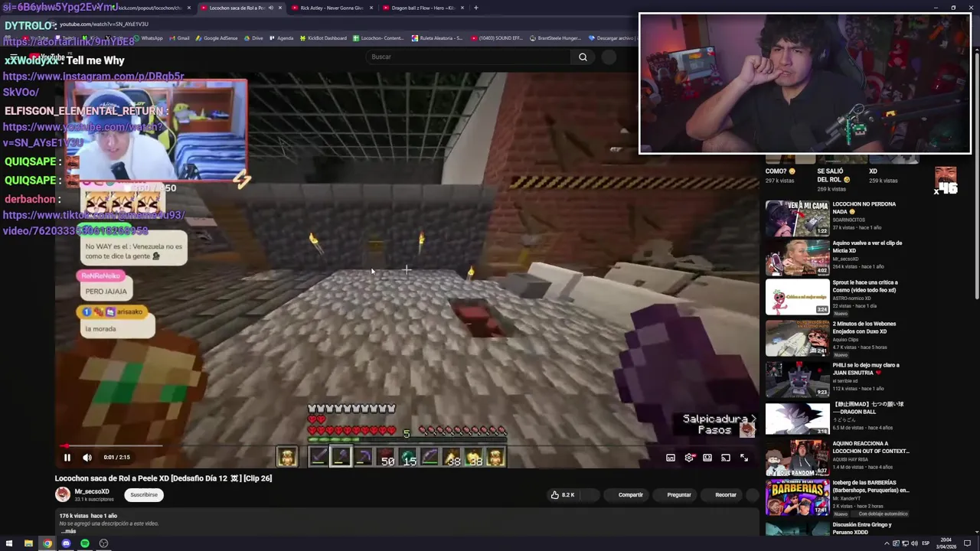
Task: Open AQUINO REACCIONA A LOCOCHON video
Action: (x=871, y=447)
